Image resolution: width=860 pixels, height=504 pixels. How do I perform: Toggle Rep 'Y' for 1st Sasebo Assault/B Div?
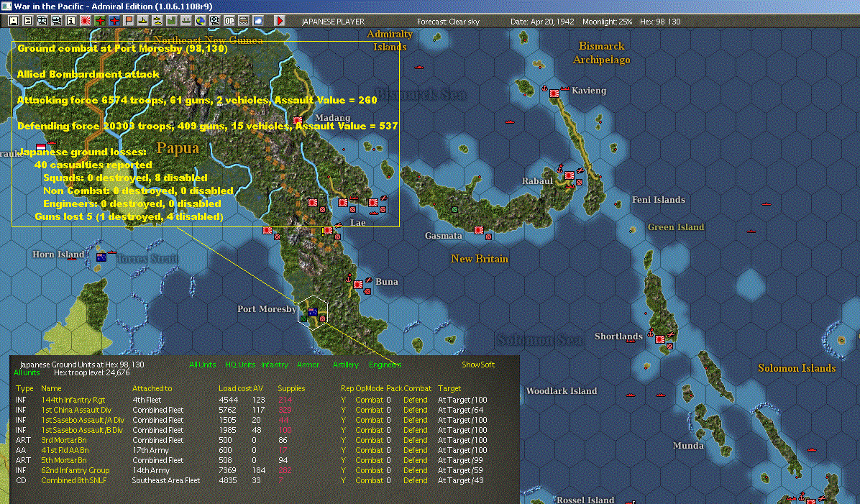(343, 430)
